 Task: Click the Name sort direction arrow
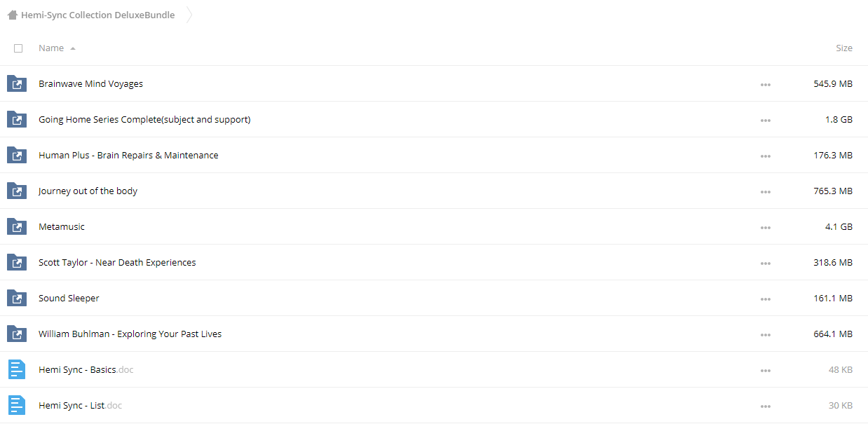[x=73, y=48]
